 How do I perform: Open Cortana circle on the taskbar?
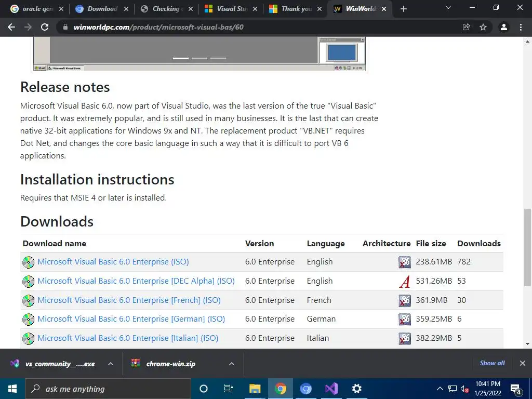point(203,389)
